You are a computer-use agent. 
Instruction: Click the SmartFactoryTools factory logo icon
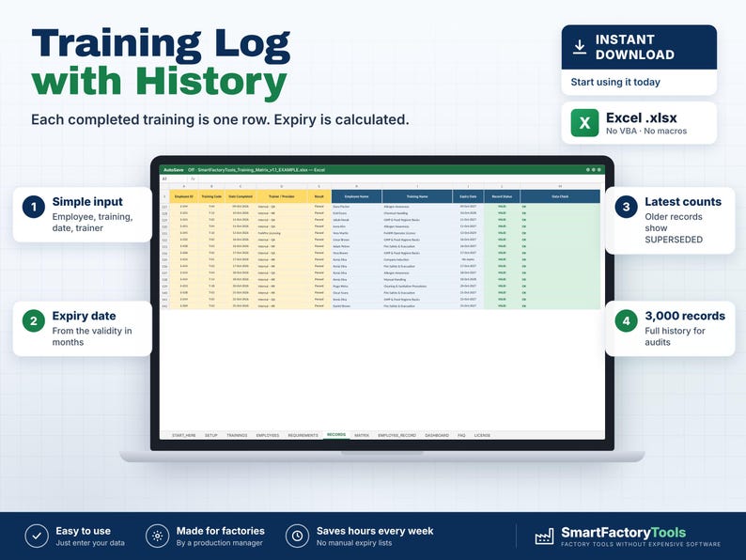point(544,537)
